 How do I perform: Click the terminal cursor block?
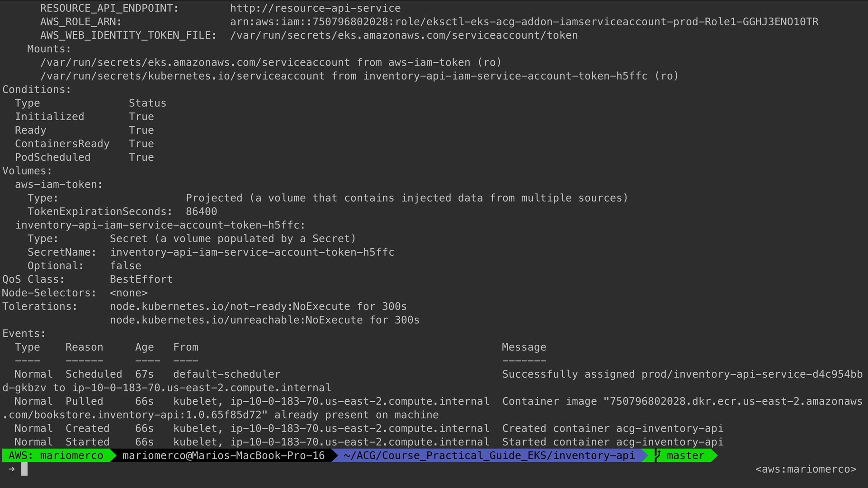(x=24, y=469)
